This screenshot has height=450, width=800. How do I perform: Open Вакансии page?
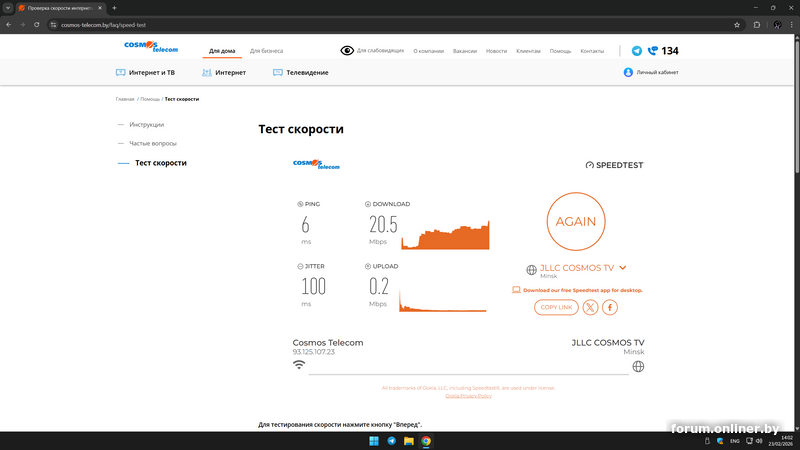pyautogui.click(x=465, y=51)
